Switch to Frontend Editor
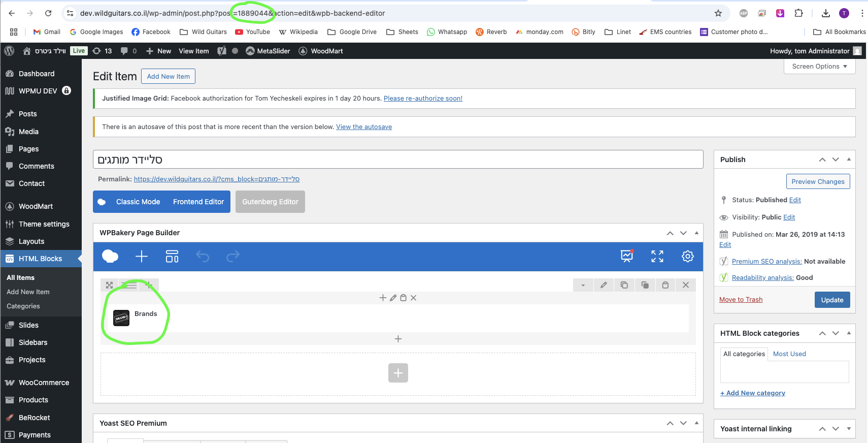Screen dimensions: 868x443 pos(198,202)
